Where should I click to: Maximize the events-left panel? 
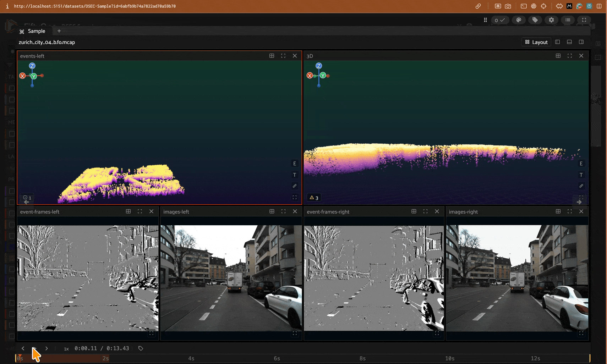[x=283, y=56]
